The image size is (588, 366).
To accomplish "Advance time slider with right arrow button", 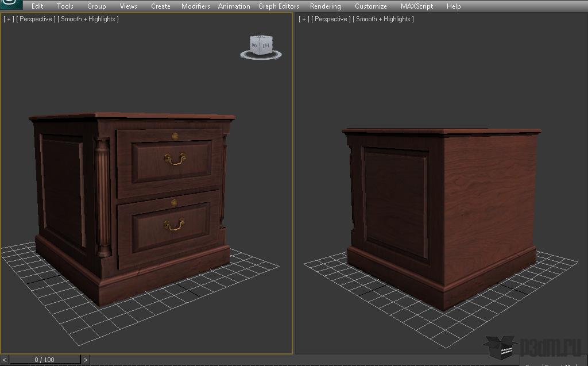I will pyautogui.click(x=86, y=360).
